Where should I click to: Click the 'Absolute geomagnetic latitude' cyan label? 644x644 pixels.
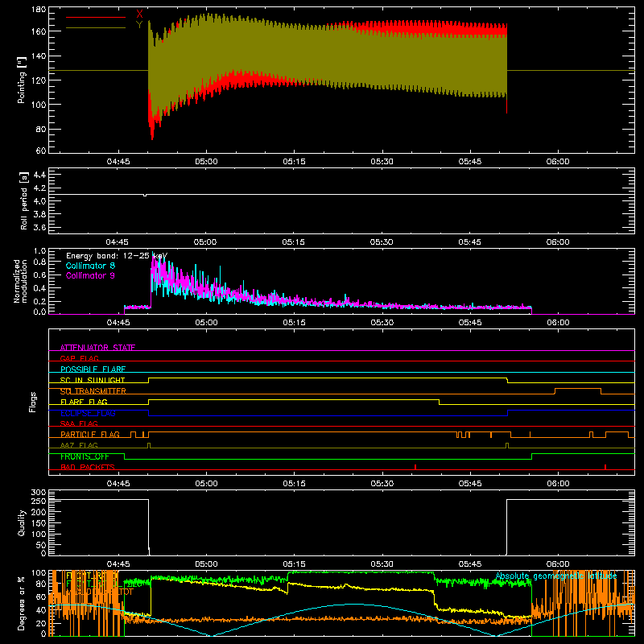point(556,576)
